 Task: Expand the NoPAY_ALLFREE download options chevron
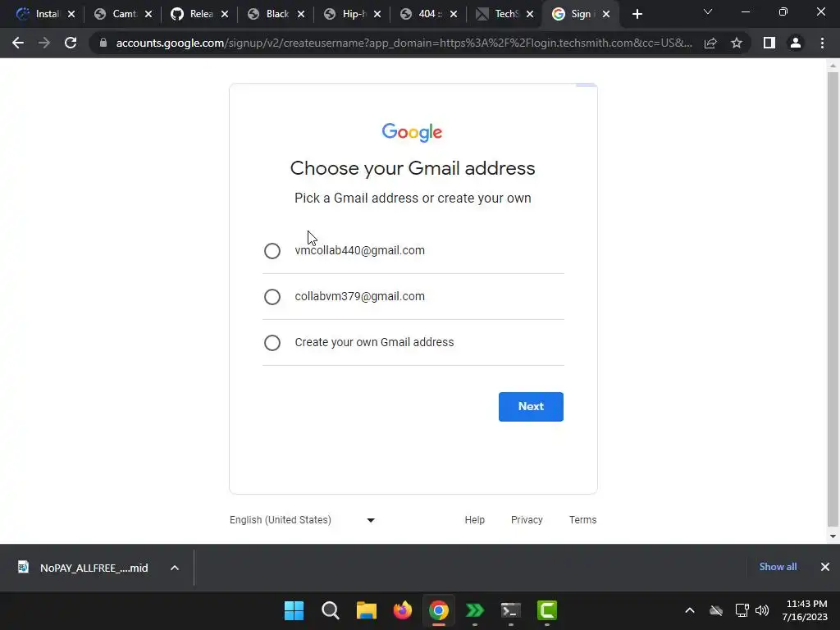(x=175, y=568)
